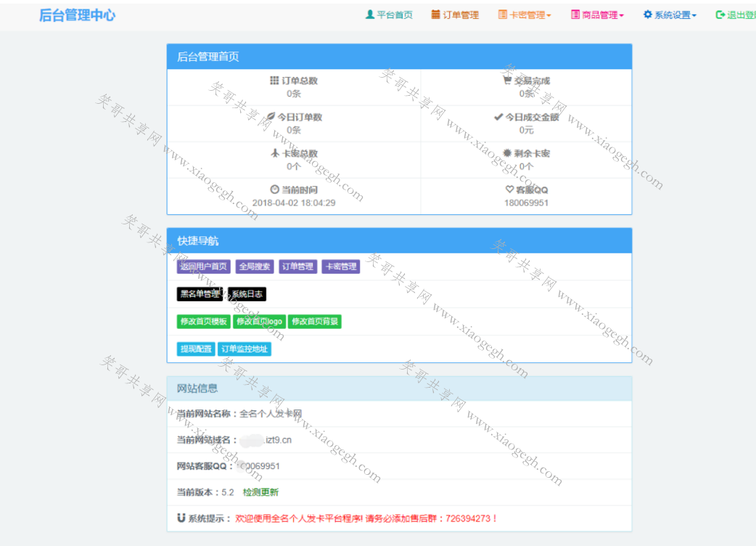Screen dimensions: 756x546
Task: Click the 全局搜索 button
Action: pyautogui.click(x=255, y=266)
